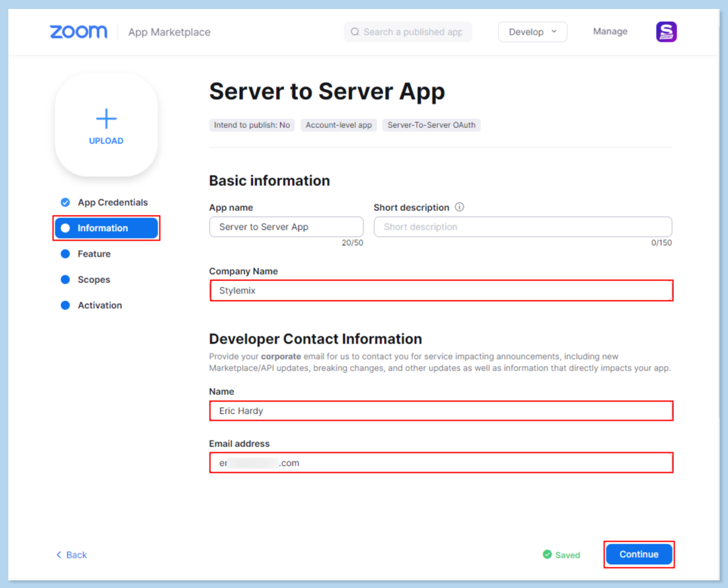Click the left arrow beside Back
Viewport: 728px width, 588px height.
pos(59,555)
